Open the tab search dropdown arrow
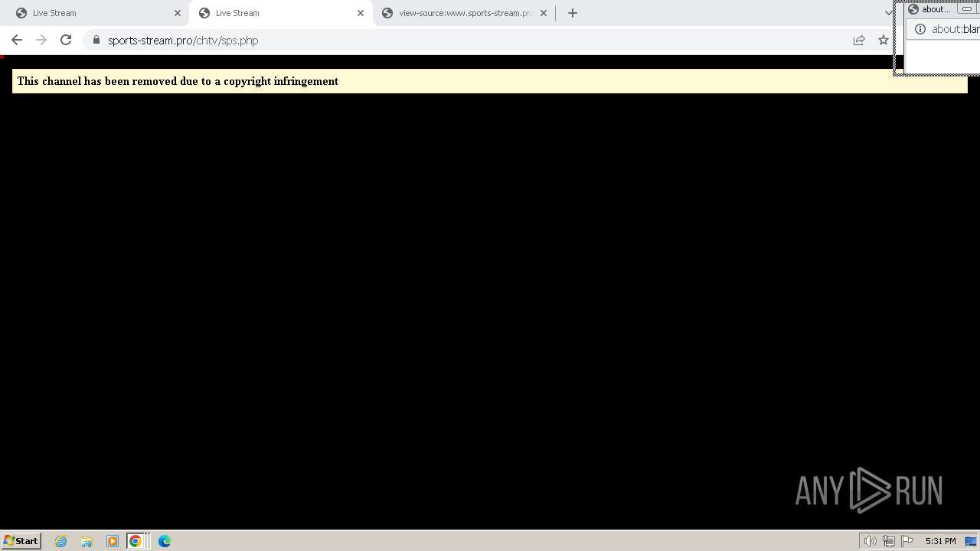This screenshot has height=551, width=980. tap(888, 13)
